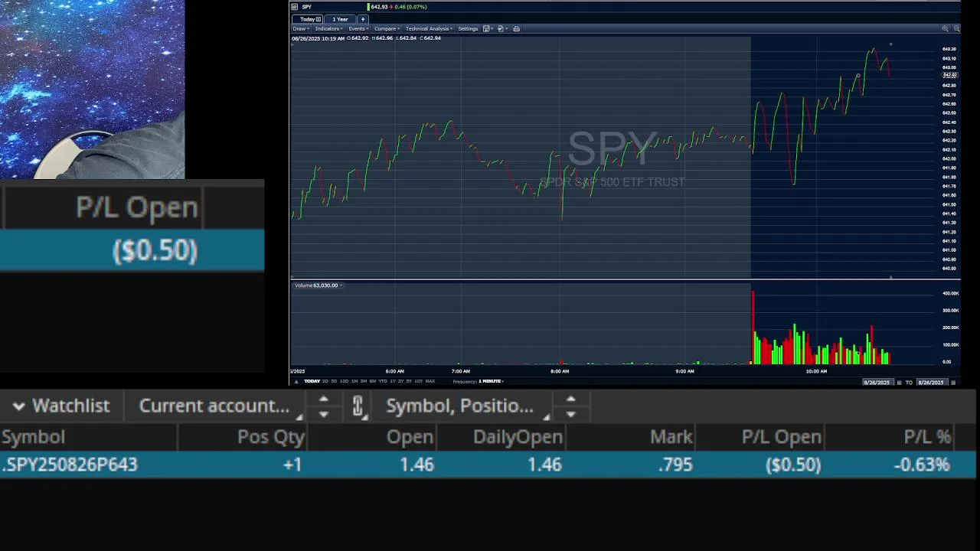Collapse the Watchlist chevron

point(18,406)
